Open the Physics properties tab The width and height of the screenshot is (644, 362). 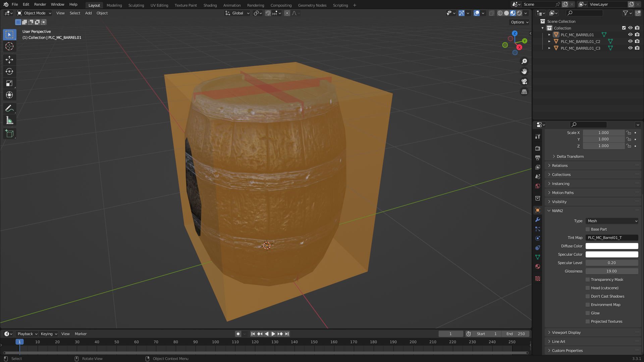(538, 238)
